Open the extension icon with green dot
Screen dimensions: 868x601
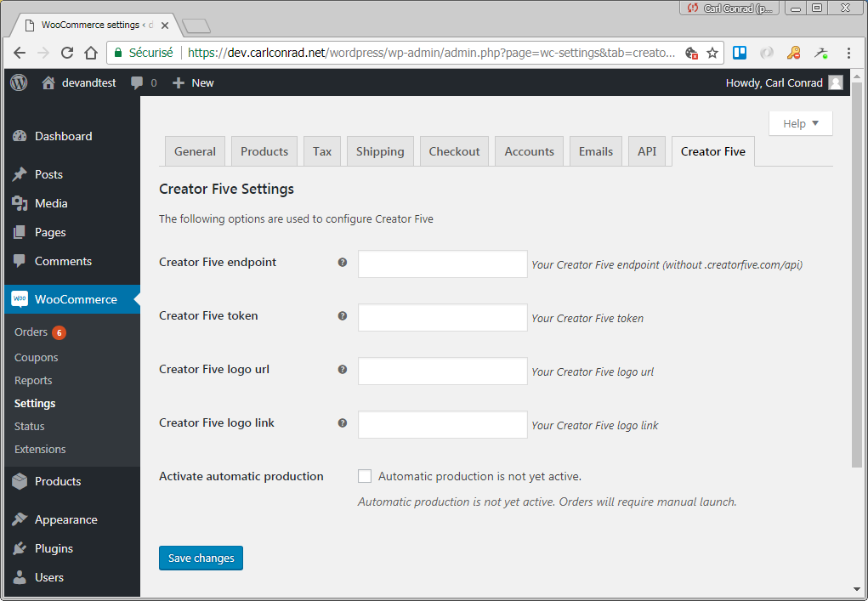[821, 53]
